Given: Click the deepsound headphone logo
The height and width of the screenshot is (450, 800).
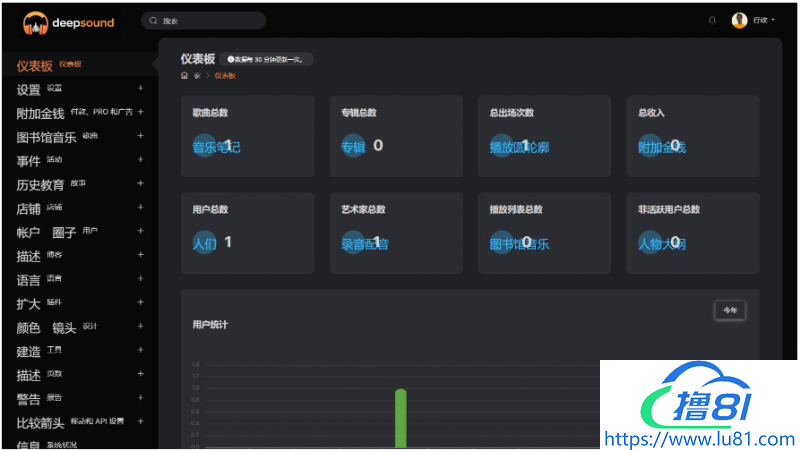Looking at the screenshot, I should 36,21.
